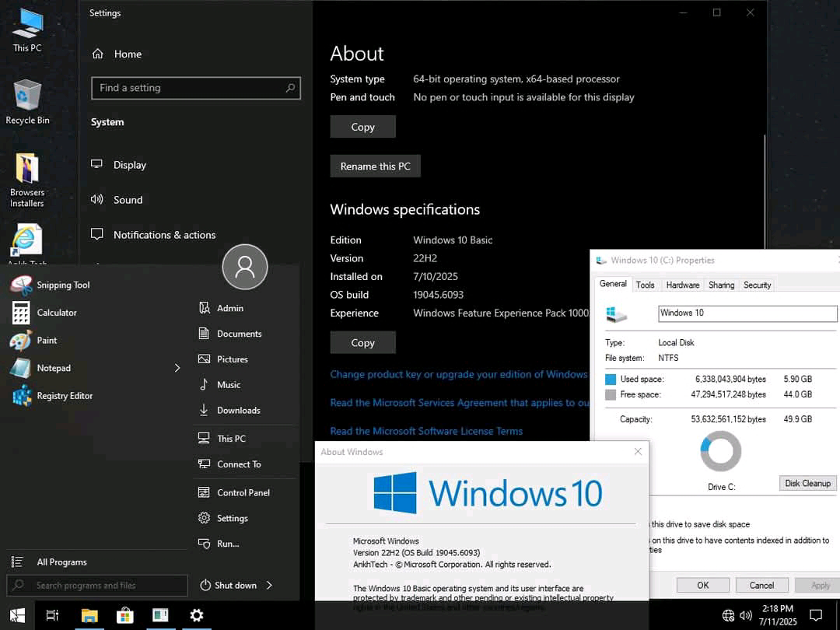
Task: Click the Shut down button
Action: (x=228, y=586)
